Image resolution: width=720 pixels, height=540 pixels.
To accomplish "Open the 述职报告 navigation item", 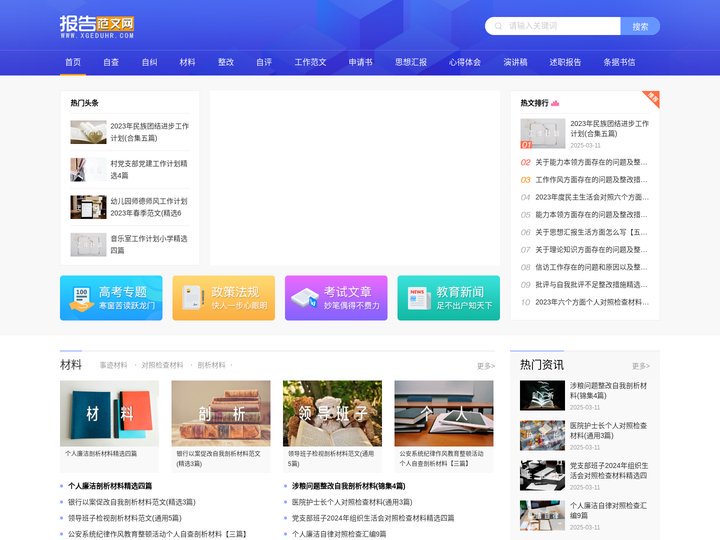I will 565,62.
